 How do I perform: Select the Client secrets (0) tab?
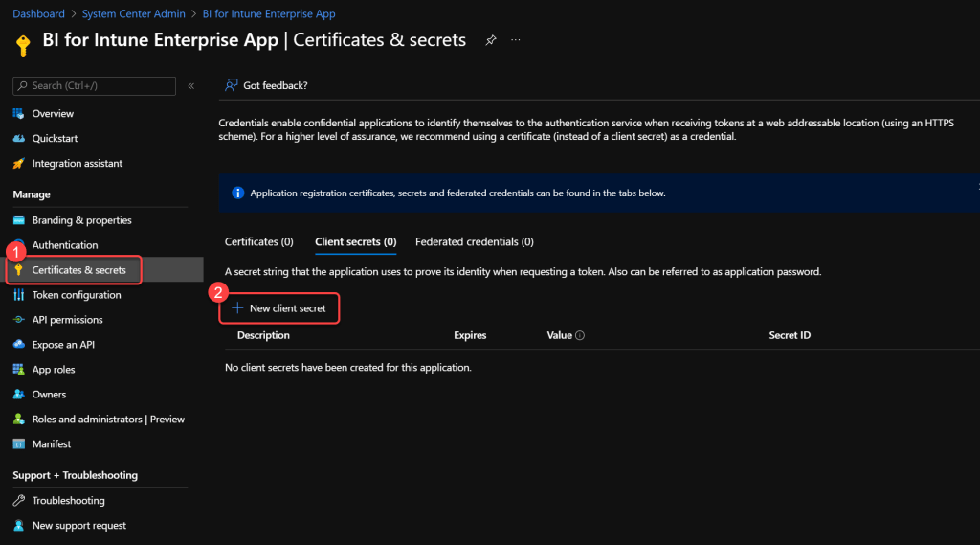(355, 242)
